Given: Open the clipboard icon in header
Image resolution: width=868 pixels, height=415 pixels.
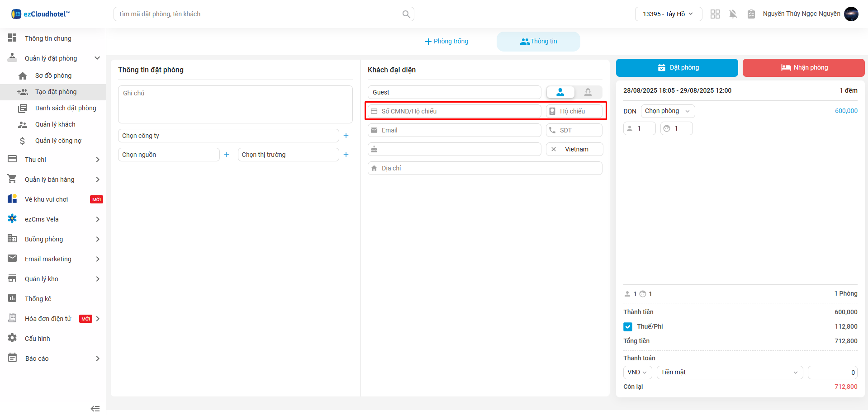Looking at the screenshot, I should [751, 14].
